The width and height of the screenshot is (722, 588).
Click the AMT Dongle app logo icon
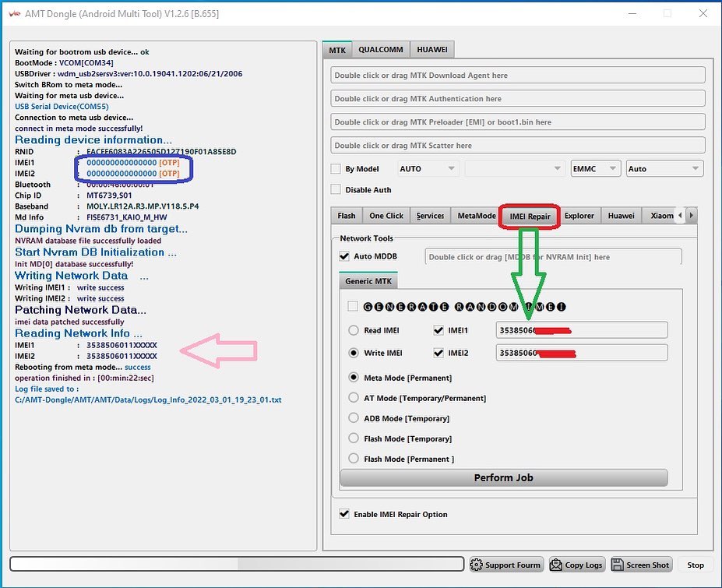coord(14,14)
